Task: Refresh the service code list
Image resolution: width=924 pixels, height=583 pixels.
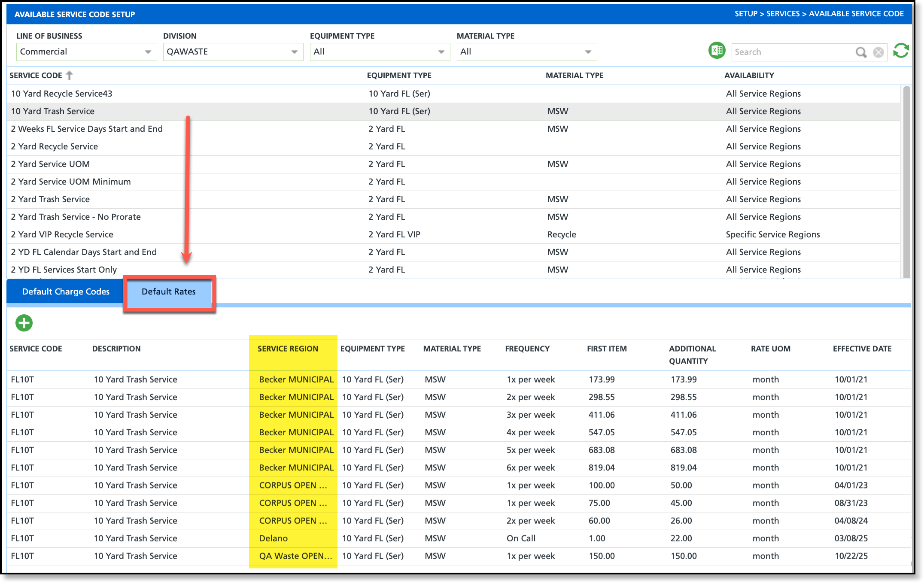Action: [x=901, y=51]
